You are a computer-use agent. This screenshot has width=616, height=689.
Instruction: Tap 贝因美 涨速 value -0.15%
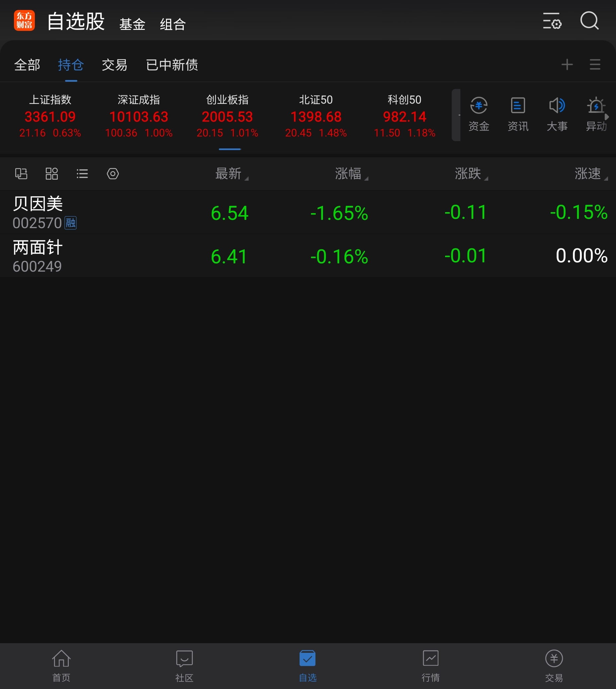click(x=578, y=212)
